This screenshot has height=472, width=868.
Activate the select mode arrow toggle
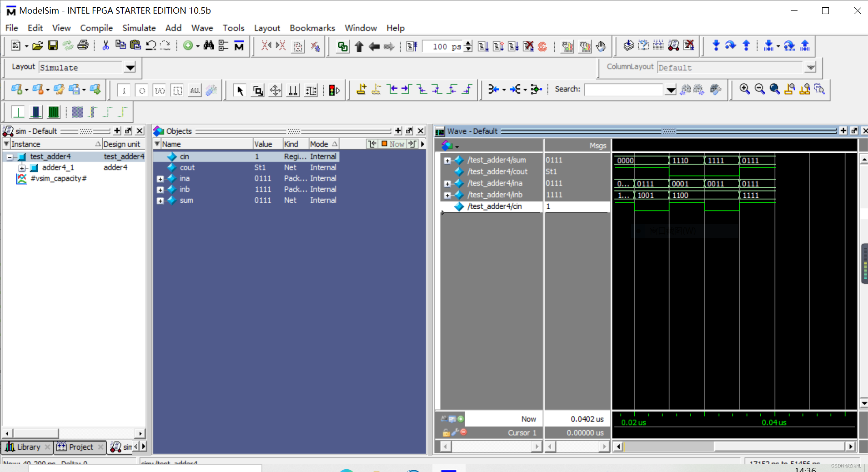pos(240,90)
